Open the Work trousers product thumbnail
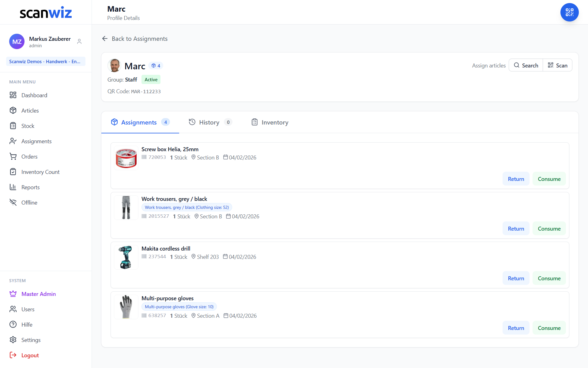Viewport: 588px width, 368px height. pyautogui.click(x=126, y=208)
